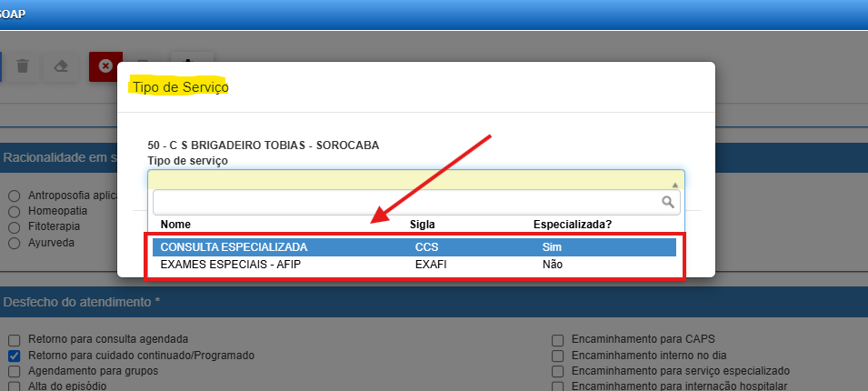Enable Encaminhamento interno no dia

[558, 356]
